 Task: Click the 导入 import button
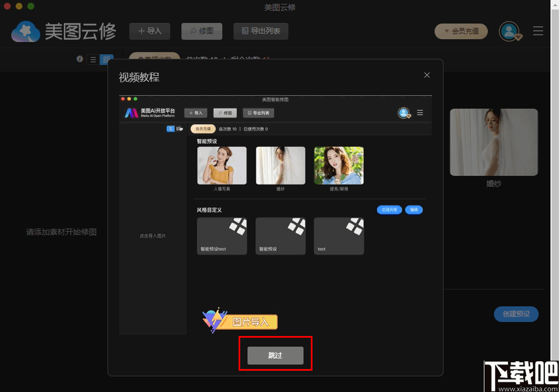(150, 31)
